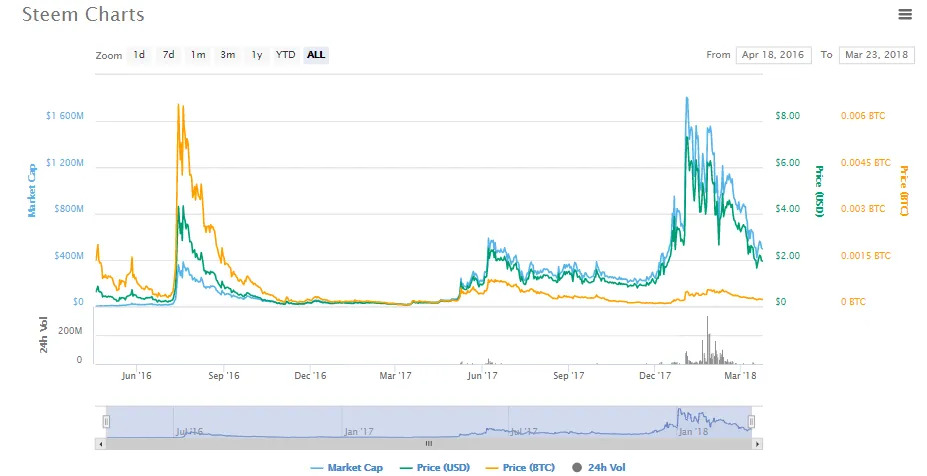Edit the To date field
This screenshot has height=476, width=927.
tap(876, 55)
